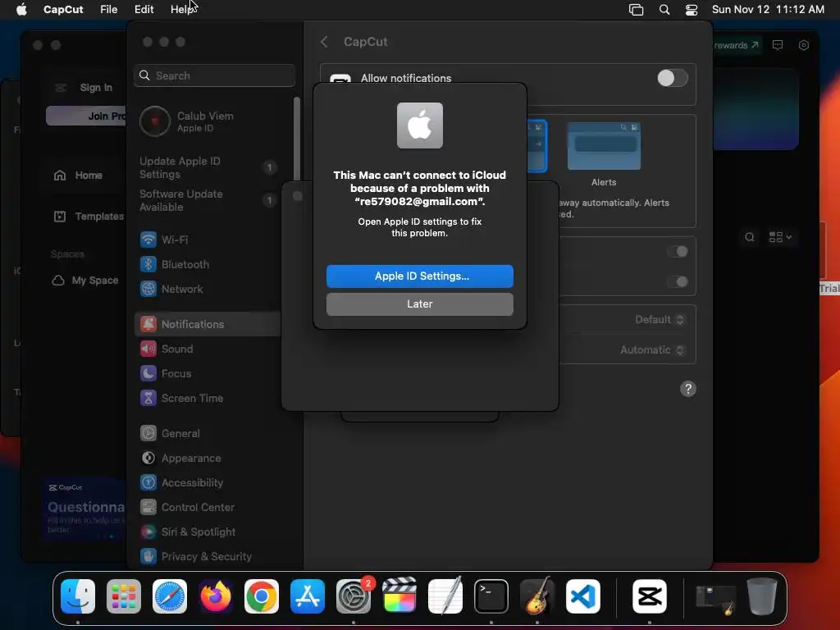The image size is (840, 630).
Task: Open CapCut grid view dropdown
Action: coord(781,237)
